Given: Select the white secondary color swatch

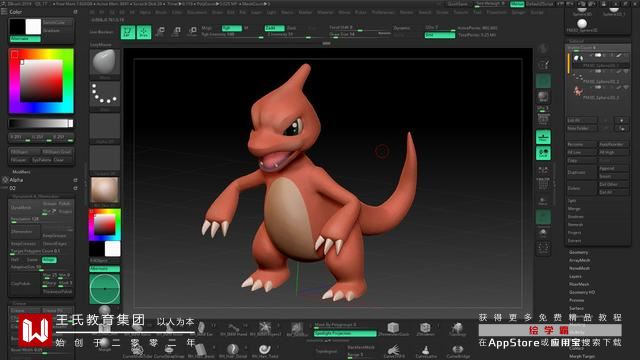Looking at the screenshot, I should click(33, 27).
